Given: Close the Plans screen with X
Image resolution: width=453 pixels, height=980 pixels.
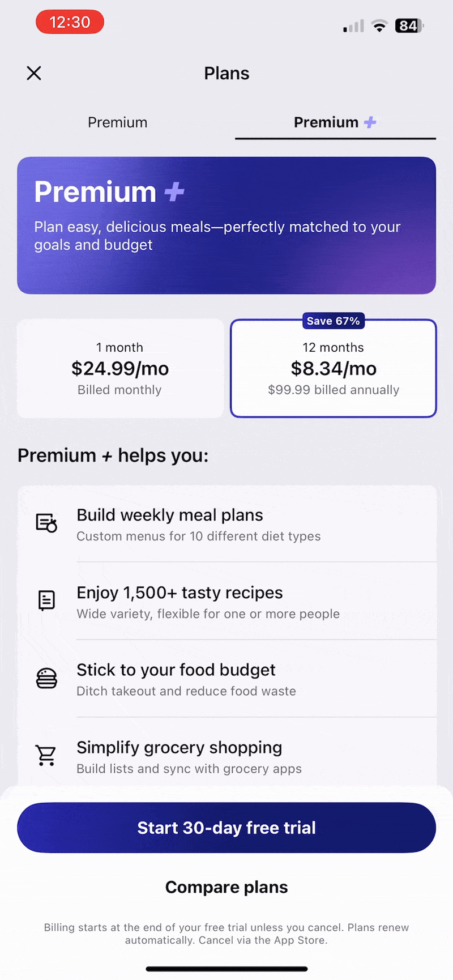Looking at the screenshot, I should click(x=34, y=73).
